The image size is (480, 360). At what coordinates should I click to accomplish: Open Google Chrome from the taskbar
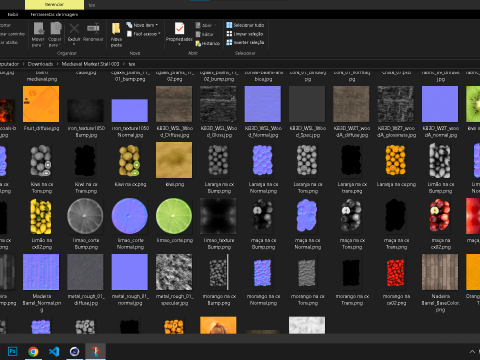[x=33, y=351]
